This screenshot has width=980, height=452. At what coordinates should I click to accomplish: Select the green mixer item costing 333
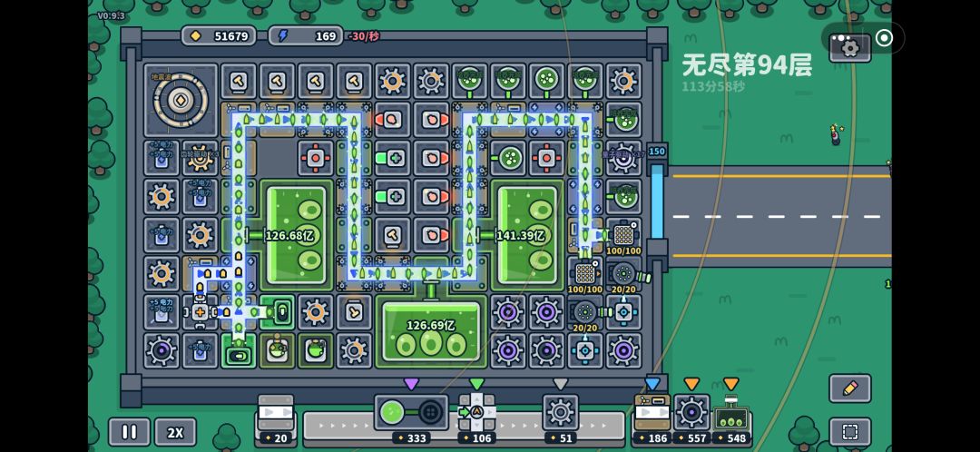coord(411,418)
